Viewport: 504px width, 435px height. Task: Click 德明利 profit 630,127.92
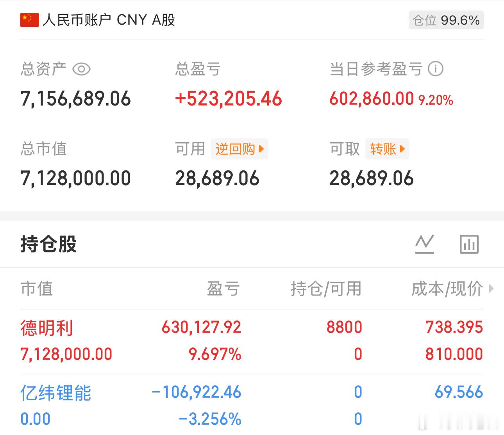click(202, 328)
